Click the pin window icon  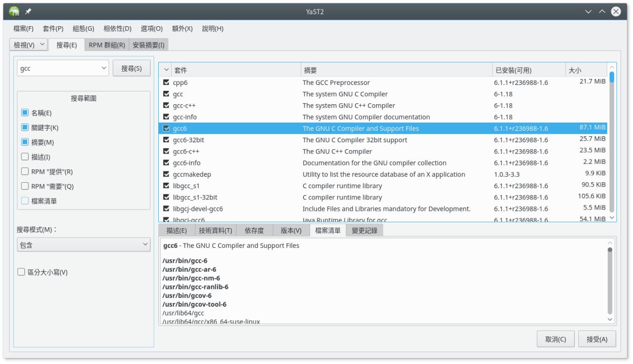click(28, 12)
